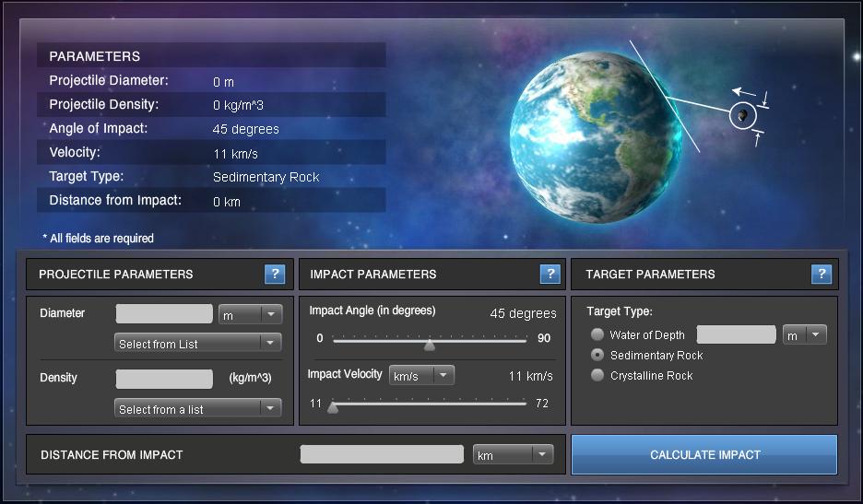The height and width of the screenshot is (504, 863).
Task: Click the impact angle slider handle
Action: point(430,345)
